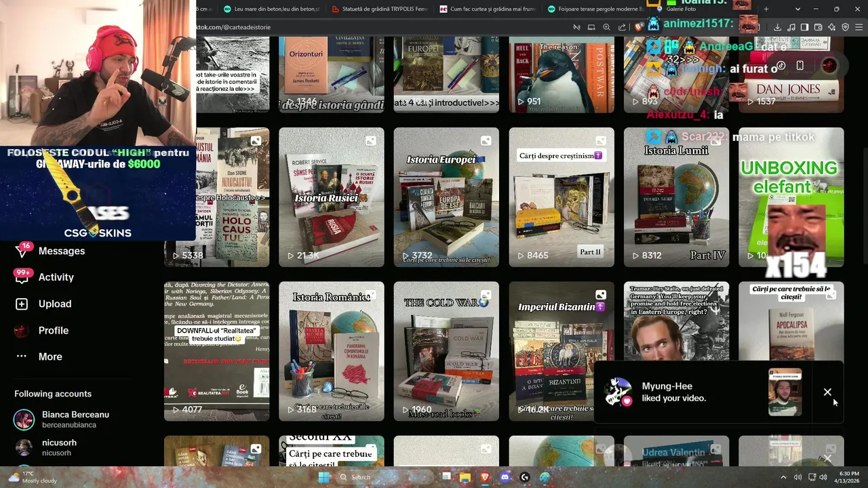Screen dimensions: 868x488
Task: Switch to the Cum fac curtea și grădina tab
Action: [488, 9]
